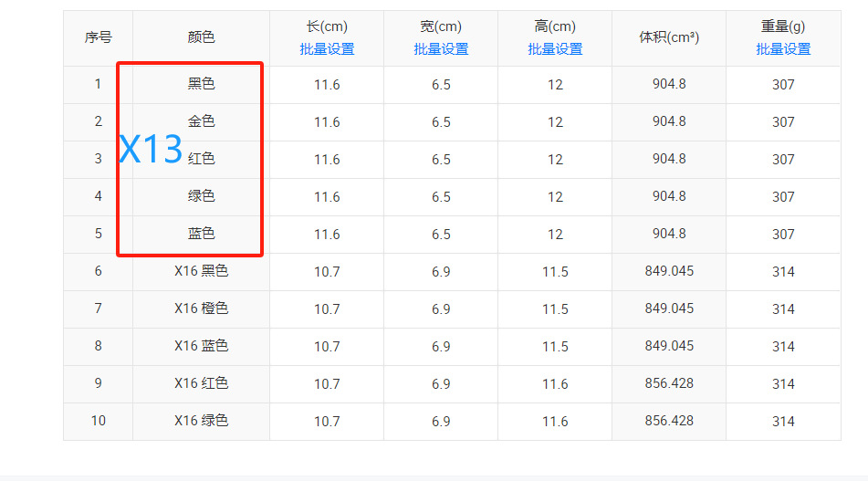Click weight 314 in row 10

(x=783, y=422)
